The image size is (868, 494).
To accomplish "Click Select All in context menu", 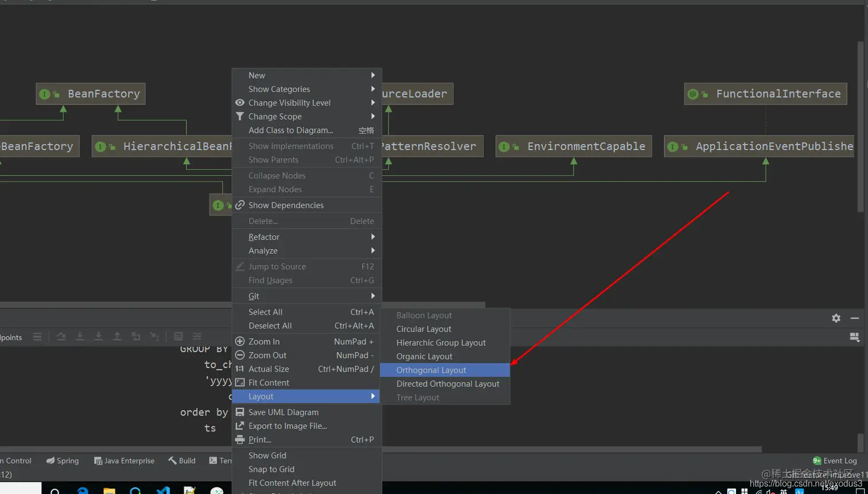I will point(307,312).
